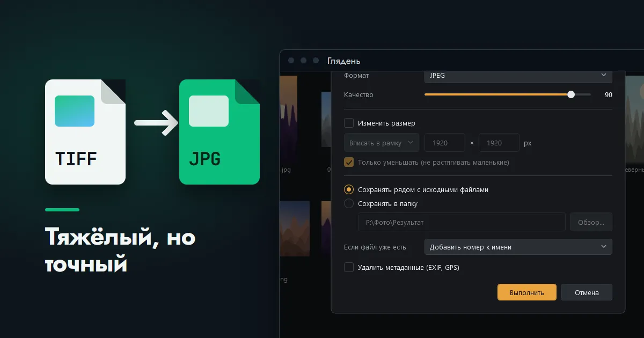Click the width field showing 1920
The width and height of the screenshot is (644, 338).
point(445,143)
